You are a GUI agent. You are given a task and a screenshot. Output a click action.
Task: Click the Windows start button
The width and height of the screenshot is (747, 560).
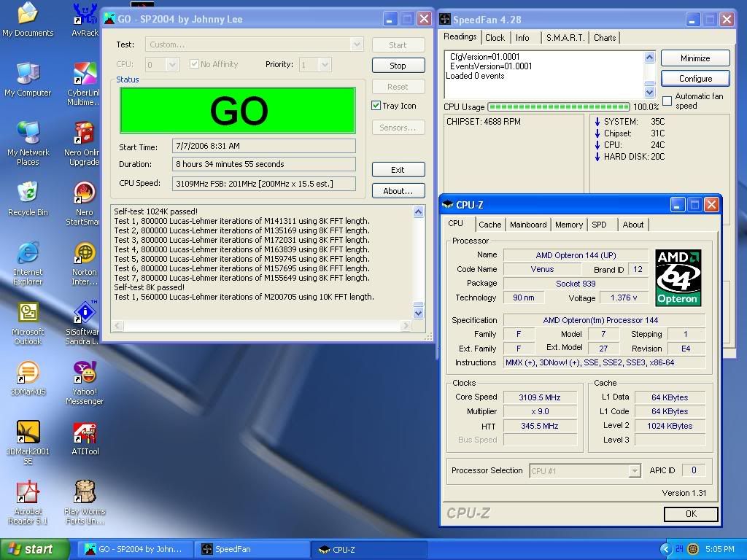tap(34, 549)
